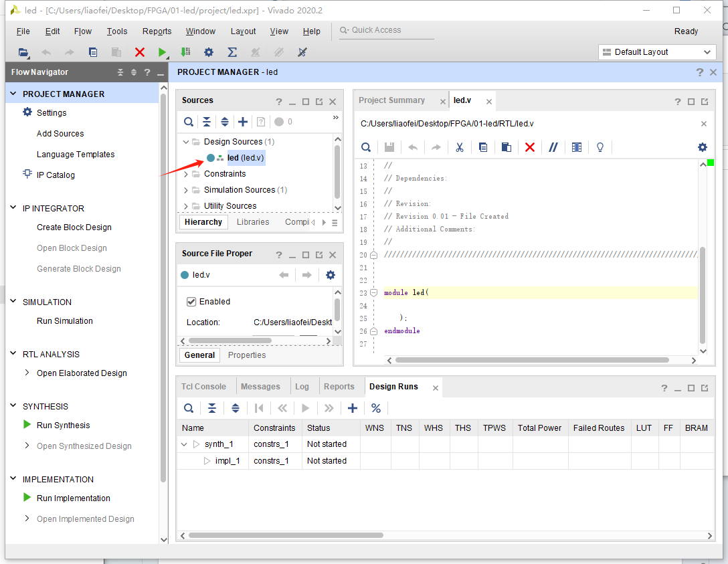Click Create Block Design
Viewport: 728px width, 564px height.
(x=74, y=227)
